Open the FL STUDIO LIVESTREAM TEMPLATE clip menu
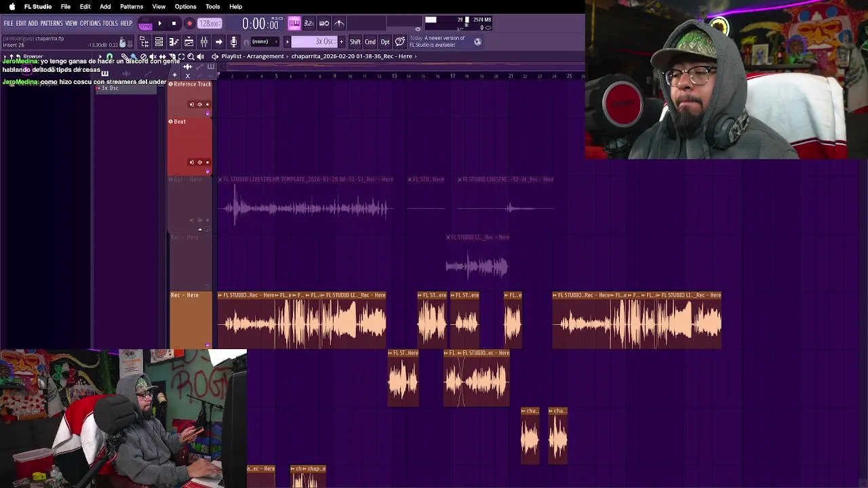Image resolution: width=868 pixels, height=488 pixels. (x=220, y=180)
